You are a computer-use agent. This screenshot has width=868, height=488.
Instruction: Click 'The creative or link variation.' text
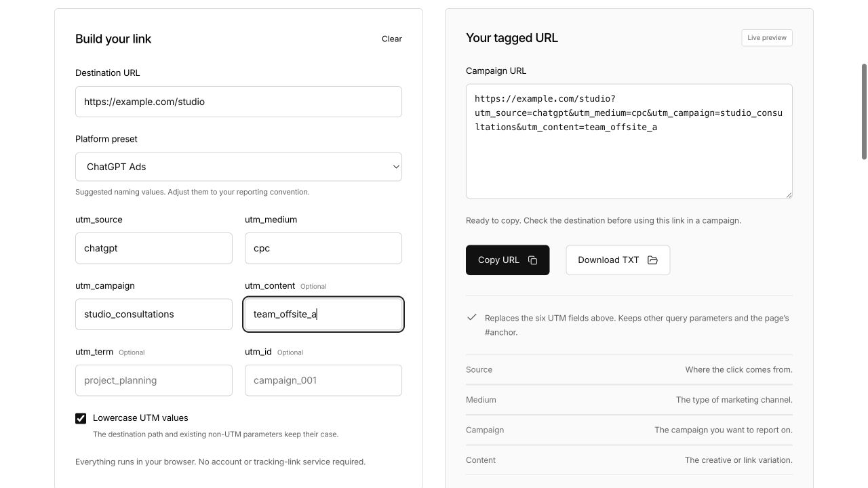coord(738,460)
